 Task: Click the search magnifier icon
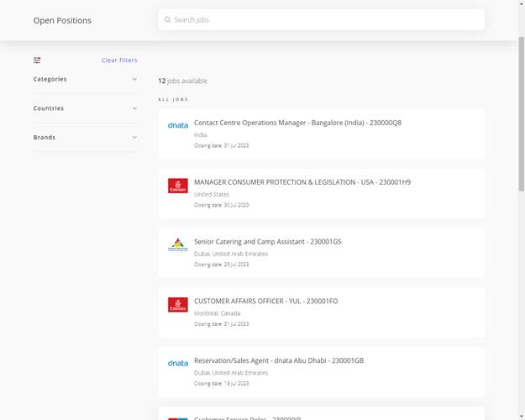(167, 20)
